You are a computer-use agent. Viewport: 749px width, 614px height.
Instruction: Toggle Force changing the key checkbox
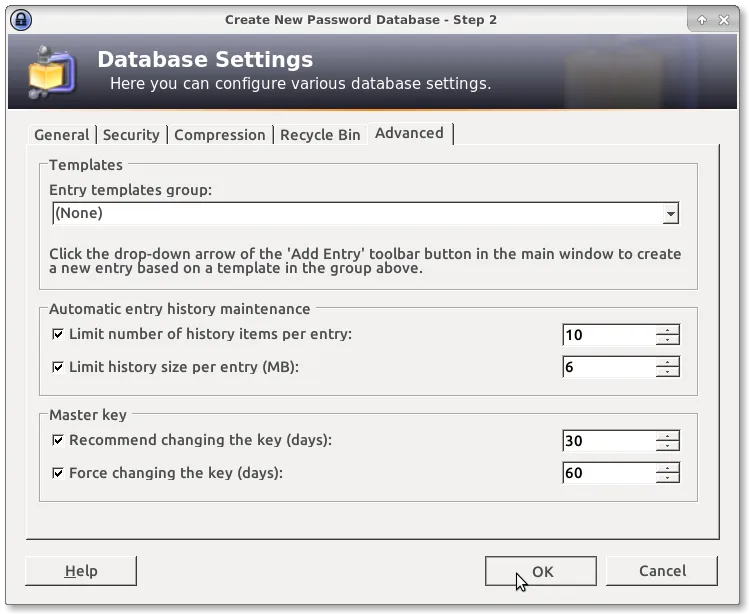click(x=58, y=473)
